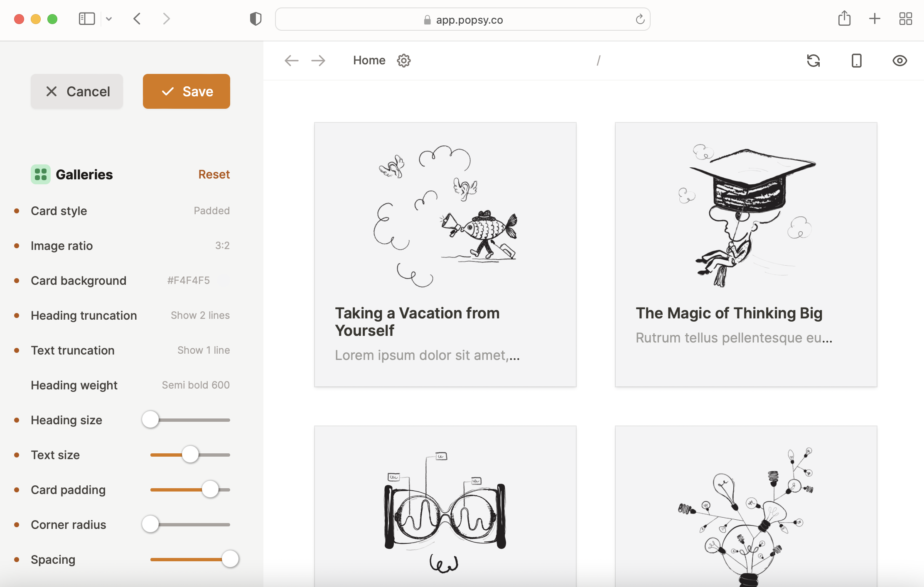
Task: Open Image ratio 3:2 dropdown
Action: coord(222,246)
